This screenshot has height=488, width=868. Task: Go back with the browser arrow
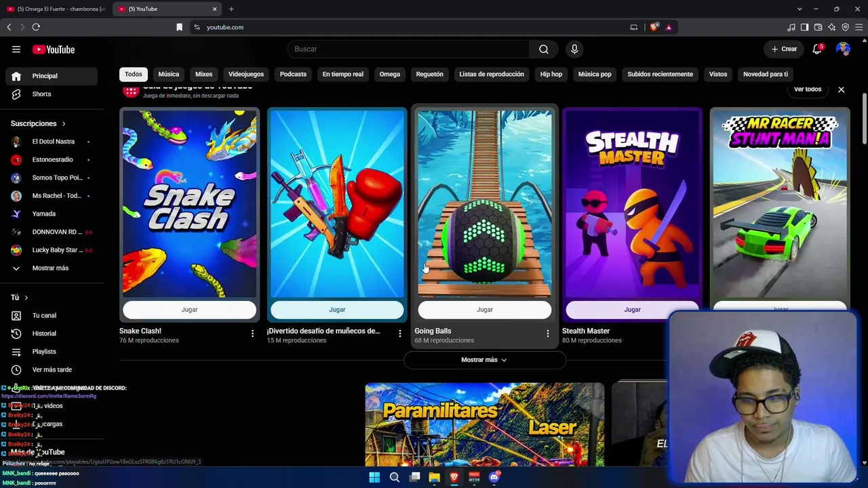pyautogui.click(x=9, y=27)
